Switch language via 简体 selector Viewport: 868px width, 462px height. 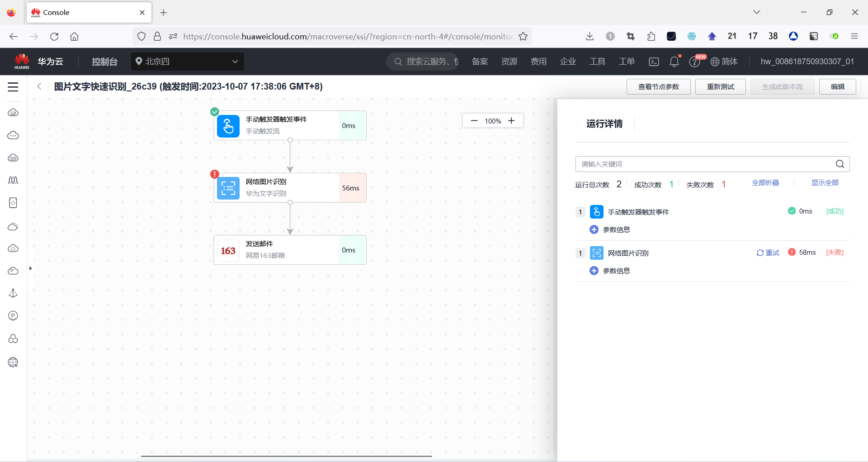[724, 62]
